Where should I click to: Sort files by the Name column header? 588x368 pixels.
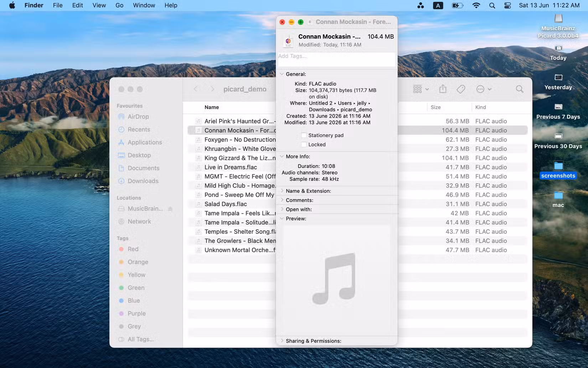212,107
